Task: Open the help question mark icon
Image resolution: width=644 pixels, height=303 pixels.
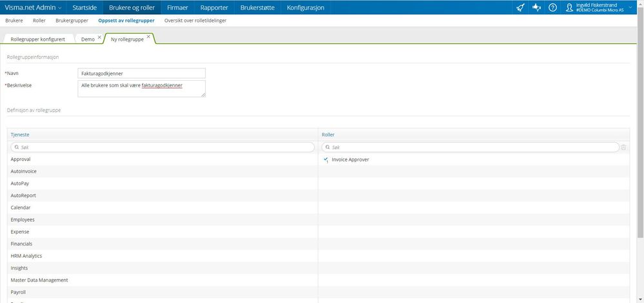Action: pos(553,7)
